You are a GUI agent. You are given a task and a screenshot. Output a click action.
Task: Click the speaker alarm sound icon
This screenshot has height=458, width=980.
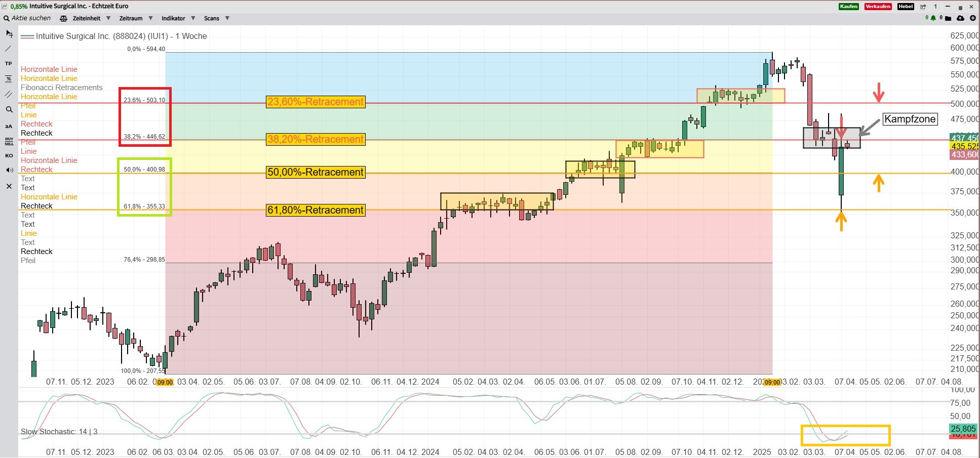[9, 170]
